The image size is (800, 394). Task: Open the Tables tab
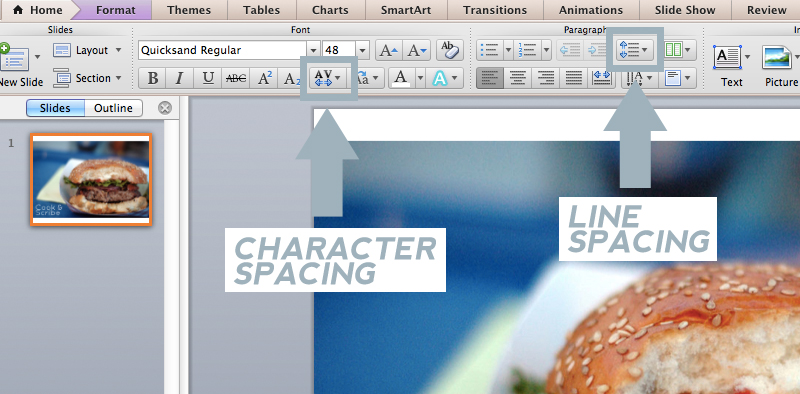click(262, 10)
